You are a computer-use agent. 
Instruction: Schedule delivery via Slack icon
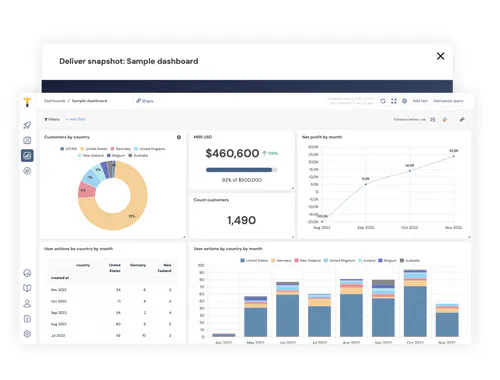(445, 119)
